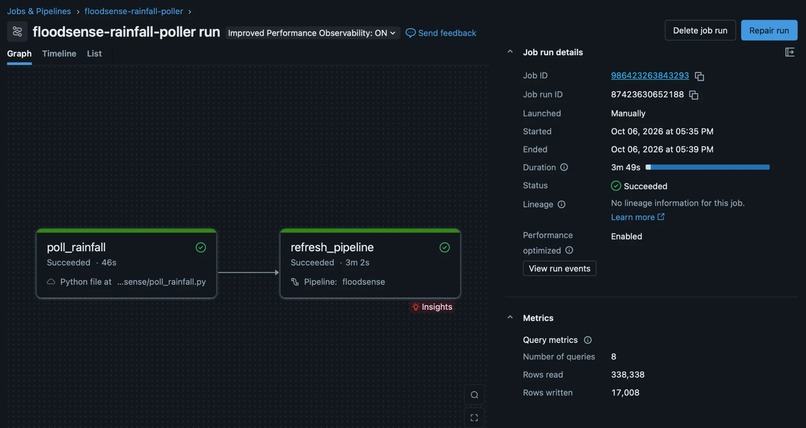Copy the Job run ID value

[693, 95]
